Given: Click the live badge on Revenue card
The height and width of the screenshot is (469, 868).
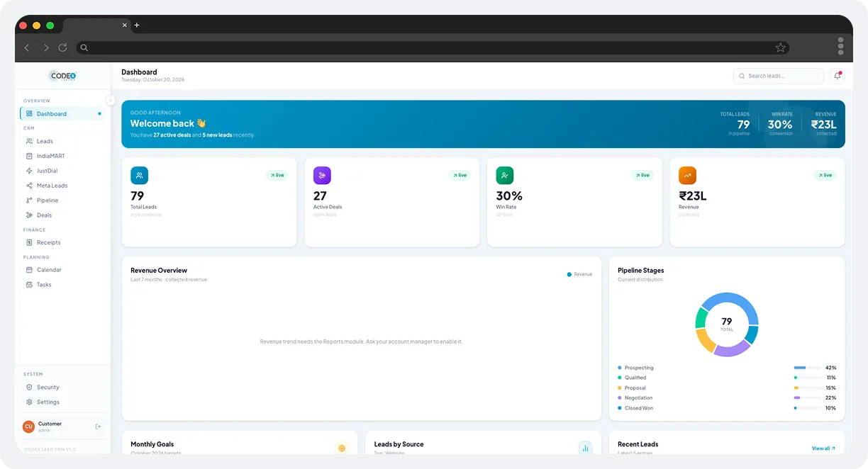Looking at the screenshot, I should pyautogui.click(x=825, y=175).
